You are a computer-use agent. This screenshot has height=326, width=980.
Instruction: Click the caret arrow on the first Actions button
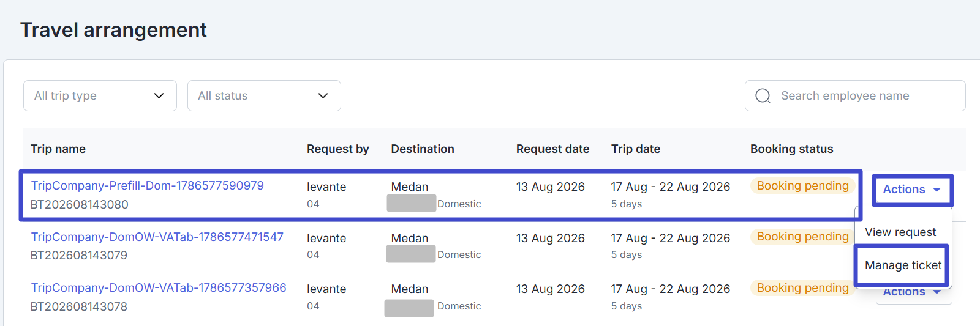[x=937, y=190]
